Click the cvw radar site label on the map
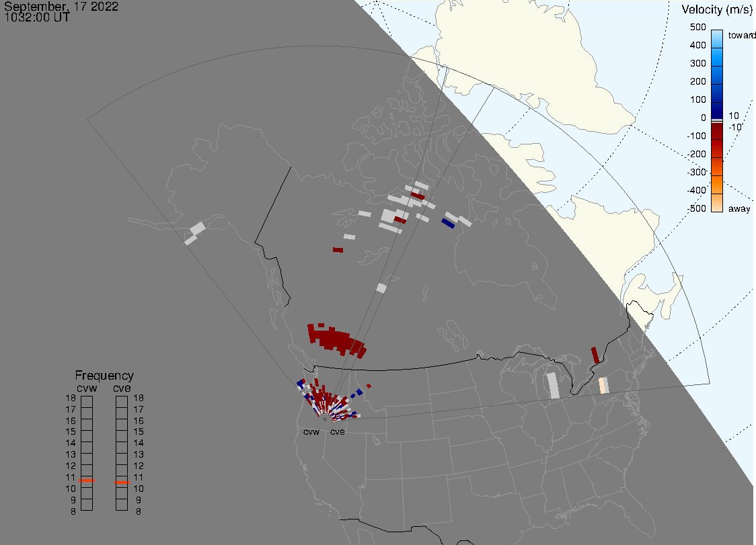The image size is (756, 545). [x=311, y=431]
